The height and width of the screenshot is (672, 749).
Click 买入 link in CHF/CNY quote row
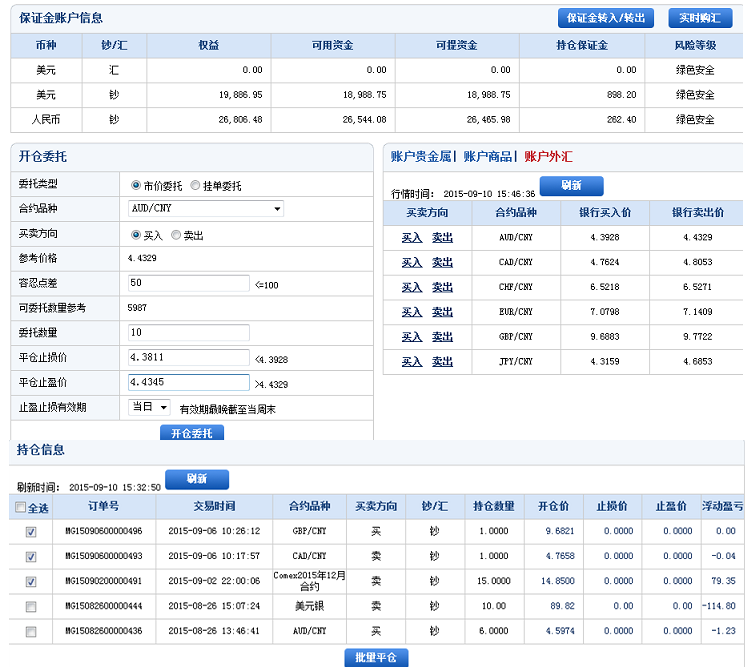(x=412, y=287)
